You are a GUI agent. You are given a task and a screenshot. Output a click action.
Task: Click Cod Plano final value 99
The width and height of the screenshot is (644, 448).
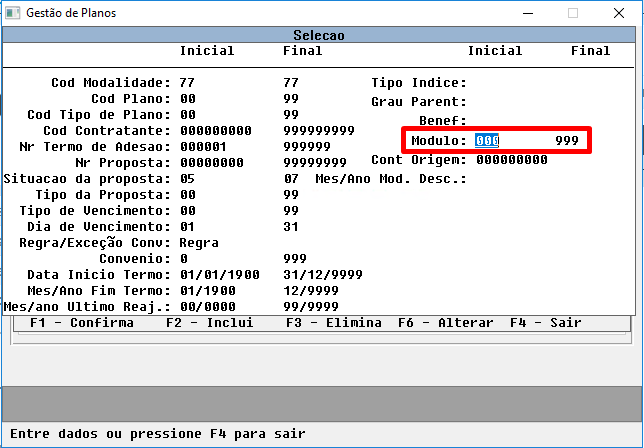click(291, 99)
